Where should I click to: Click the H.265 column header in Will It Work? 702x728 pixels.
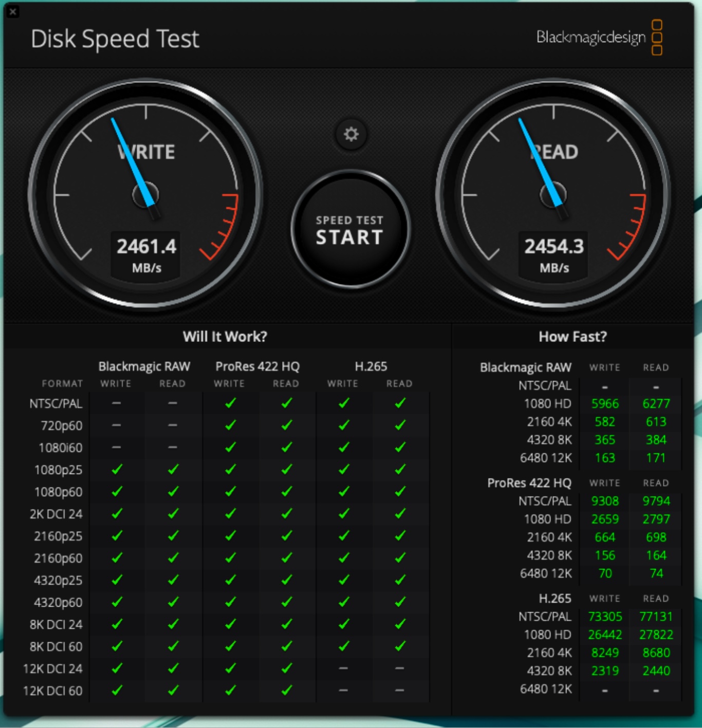(371, 367)
